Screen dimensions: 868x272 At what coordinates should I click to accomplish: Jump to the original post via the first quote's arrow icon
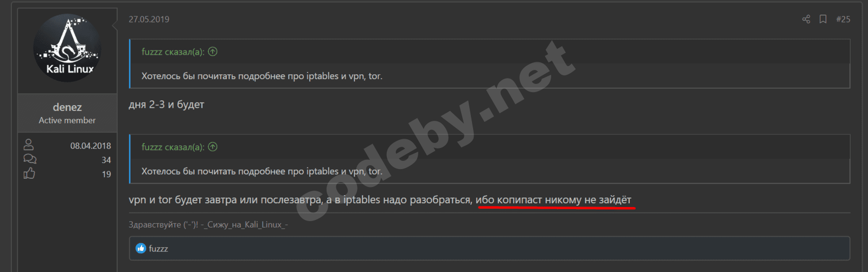(x=213, y=51)
